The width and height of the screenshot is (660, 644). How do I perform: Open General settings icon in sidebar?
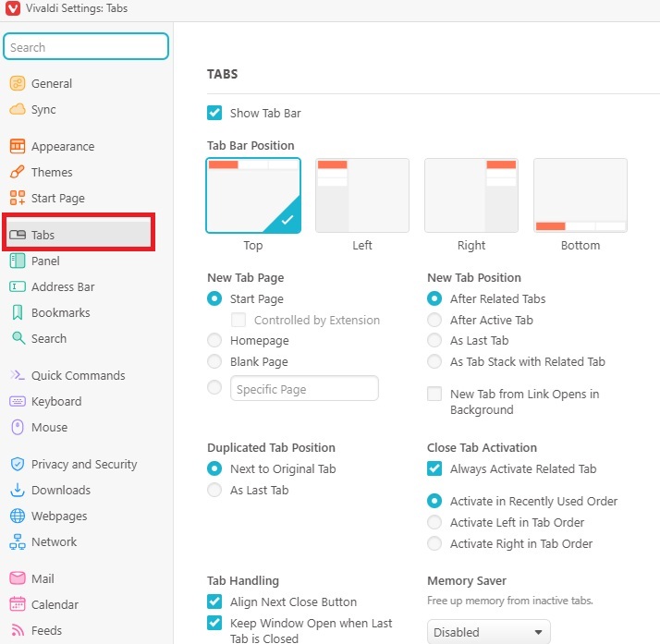[x=18, y=83]
